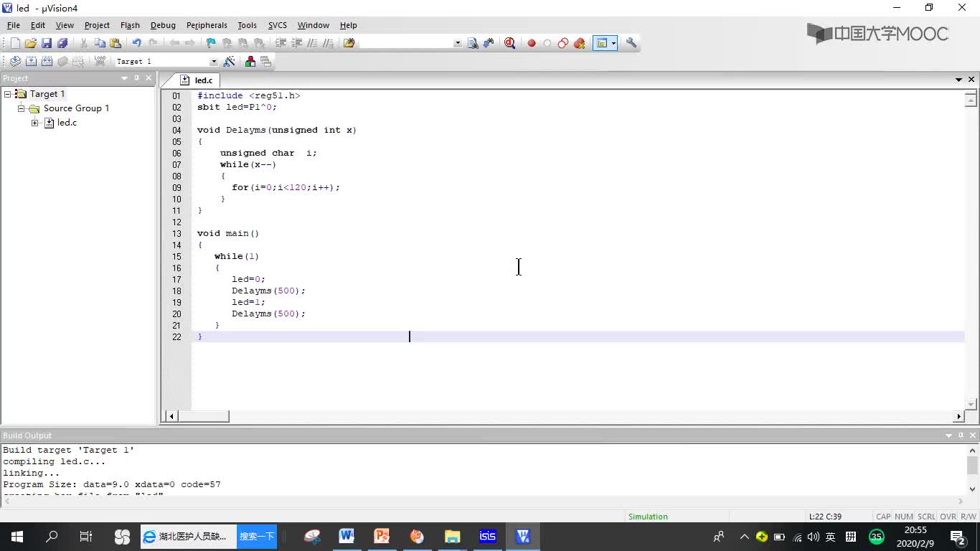Click the Kill All Breakpoints icon
Image resolution: width=980 pixels, height=551 pixels.
pyautogui.click(x=580, y=43)
